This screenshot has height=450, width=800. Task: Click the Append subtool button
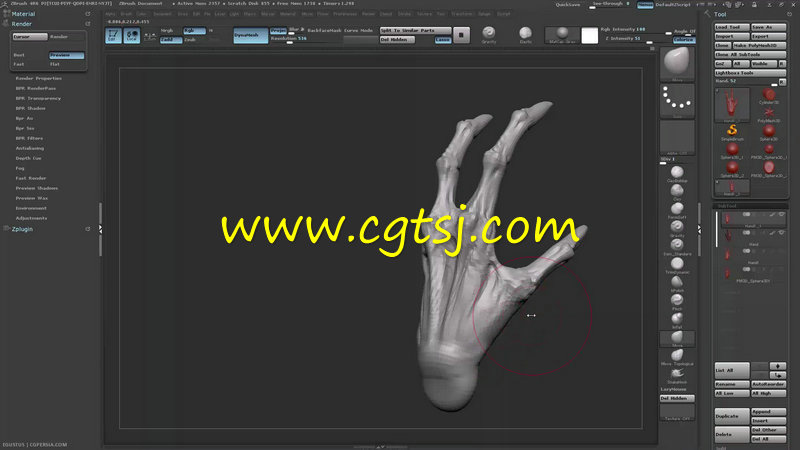pyautogui.click(x=769, y=412)
